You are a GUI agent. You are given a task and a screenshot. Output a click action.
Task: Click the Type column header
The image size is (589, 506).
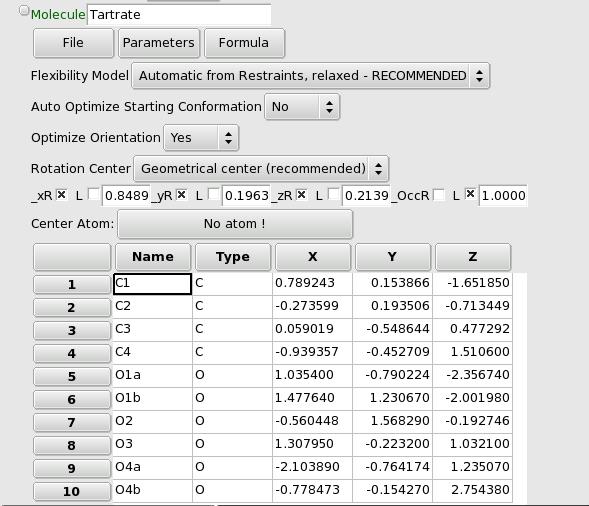(233, 257)
